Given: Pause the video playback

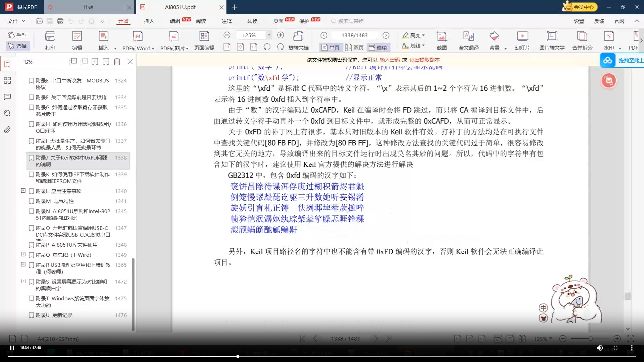Looking at the screenshot, I should [x=11, y=348].
